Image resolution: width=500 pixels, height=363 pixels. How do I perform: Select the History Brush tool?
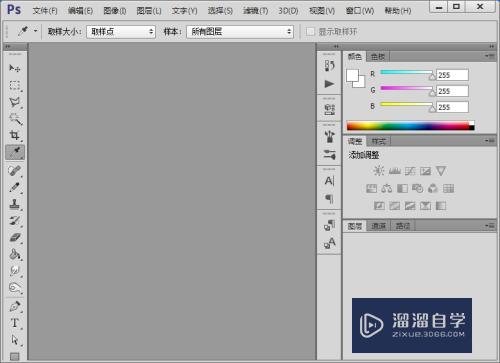coord(15,221)
